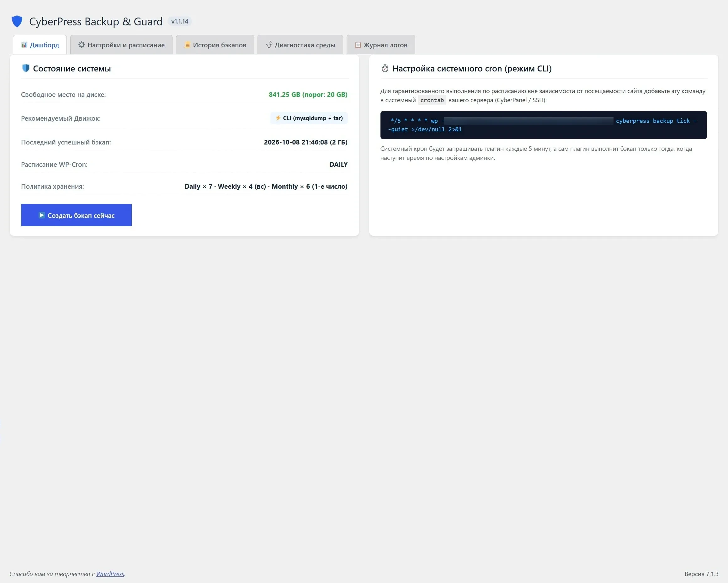Go to Диагностика среды tab
Viewport: 728px width, 583px height.
(300, 45)
